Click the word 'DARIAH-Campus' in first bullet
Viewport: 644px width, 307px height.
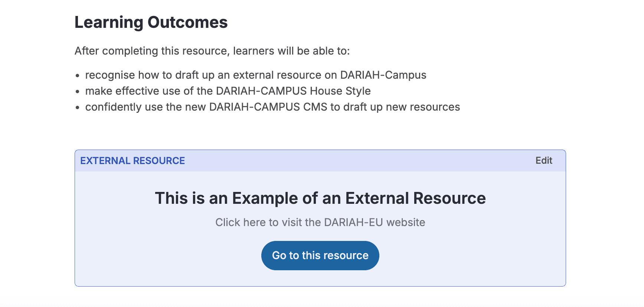pyautogui.click(x=383, y=75)
